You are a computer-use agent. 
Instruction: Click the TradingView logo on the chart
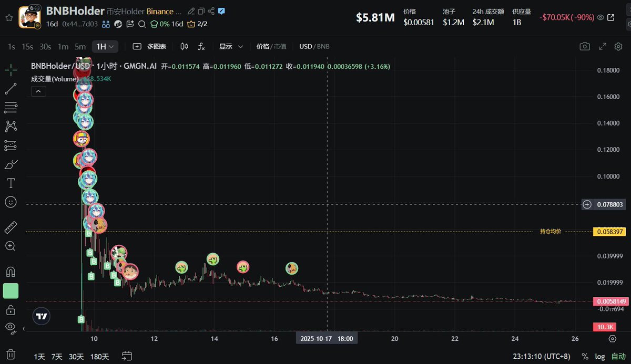pyautogui.click(x=42, y=317)
